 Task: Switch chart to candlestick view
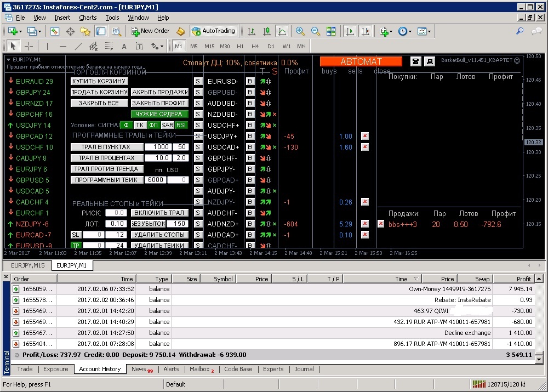click(x=266, y=31)
